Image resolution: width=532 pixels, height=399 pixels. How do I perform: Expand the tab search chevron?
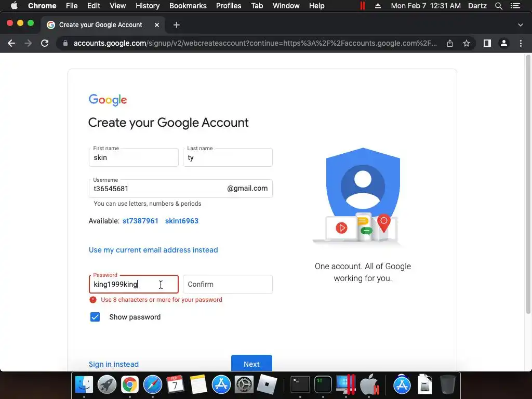coord(521,25)
